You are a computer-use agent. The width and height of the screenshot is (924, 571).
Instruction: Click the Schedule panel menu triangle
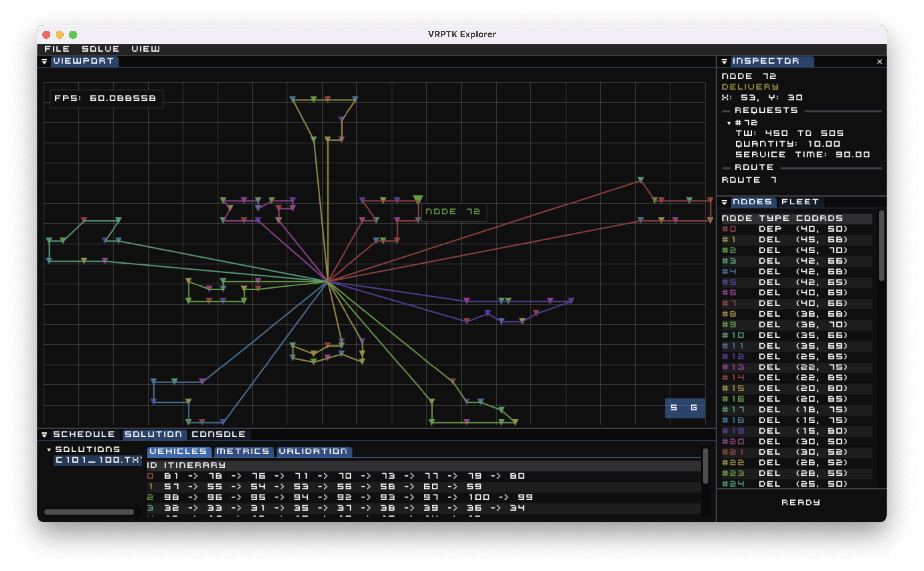(44, 435)
